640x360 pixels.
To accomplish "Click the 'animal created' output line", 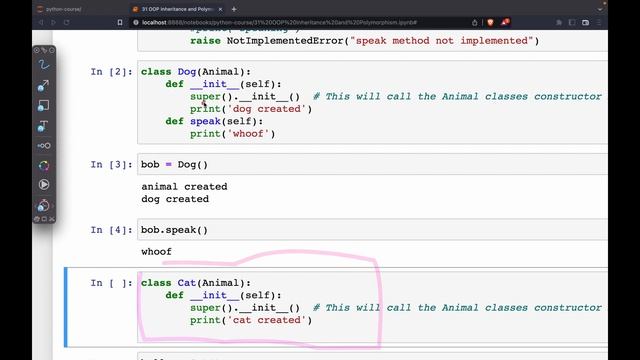I will coord(184,187).
